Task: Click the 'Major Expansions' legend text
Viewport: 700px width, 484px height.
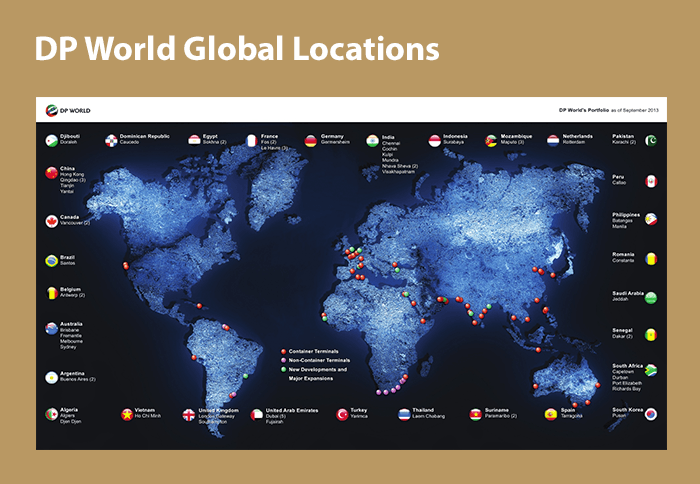Action: click(x=311, y=379)
